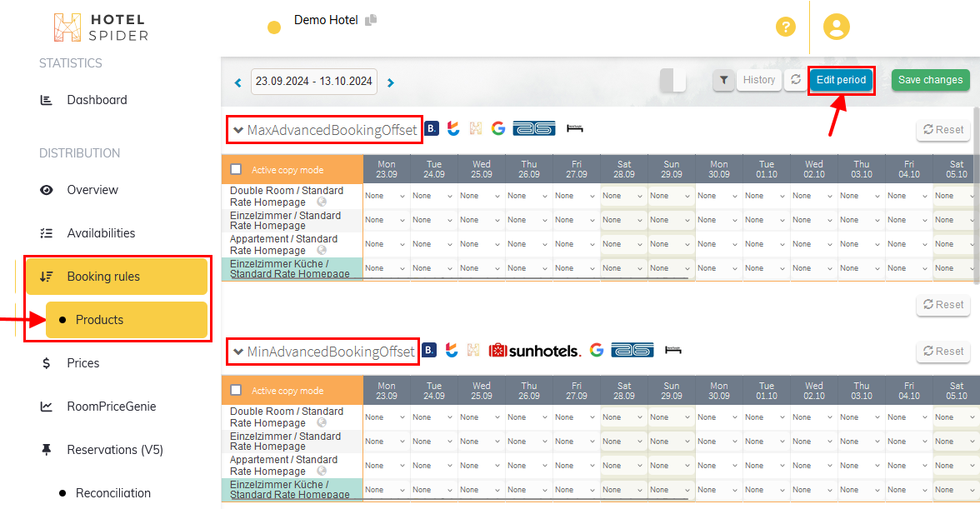Open the Dashboard menu item
Screen dimensions: 980x509
tap(97, 100)
